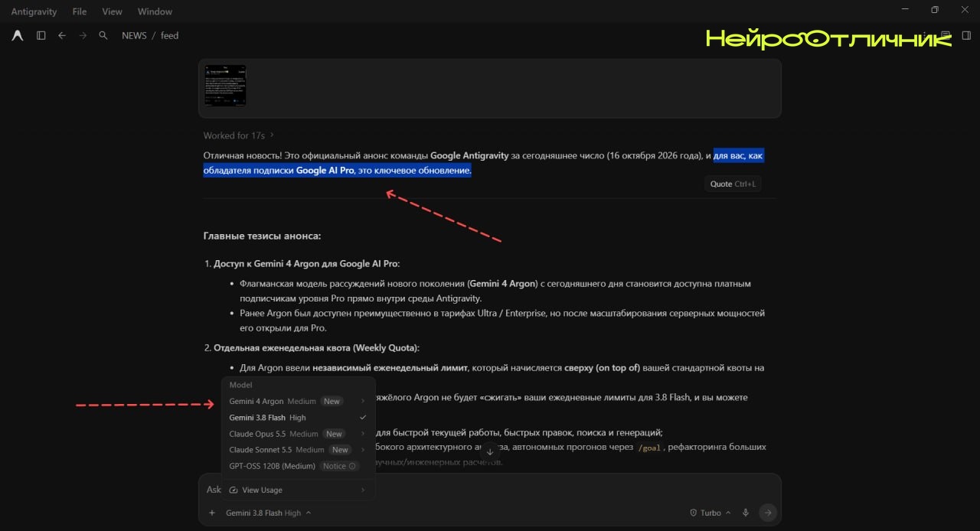Open the View Usage submenu
The image size is (980, 531).
click(298, 490)
